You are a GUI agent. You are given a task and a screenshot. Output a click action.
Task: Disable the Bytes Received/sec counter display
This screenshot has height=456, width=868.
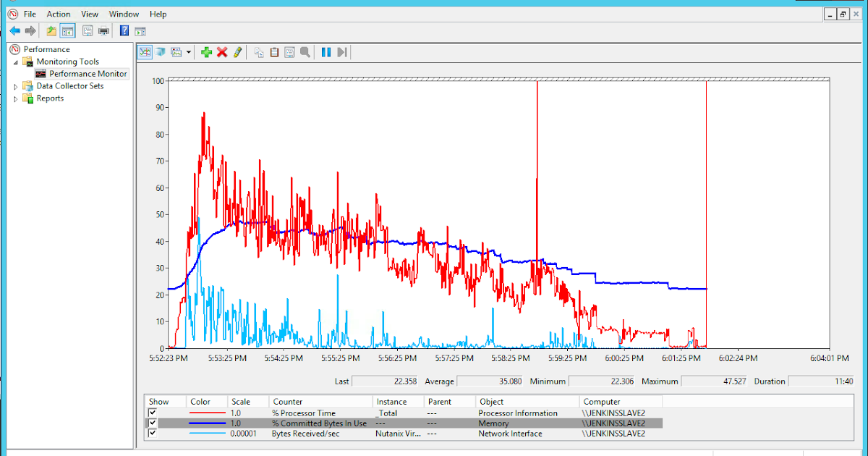(153, 433)
